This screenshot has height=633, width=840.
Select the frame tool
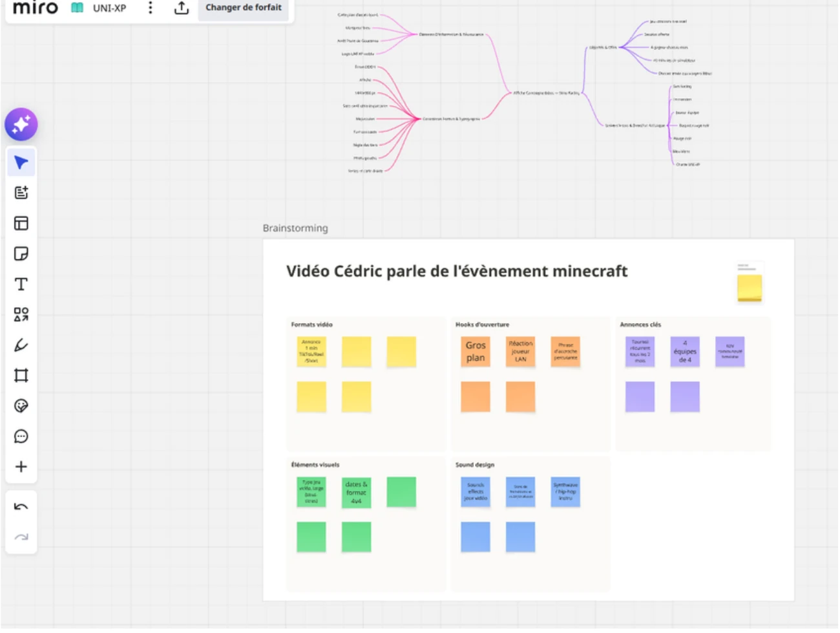(21, 375)
